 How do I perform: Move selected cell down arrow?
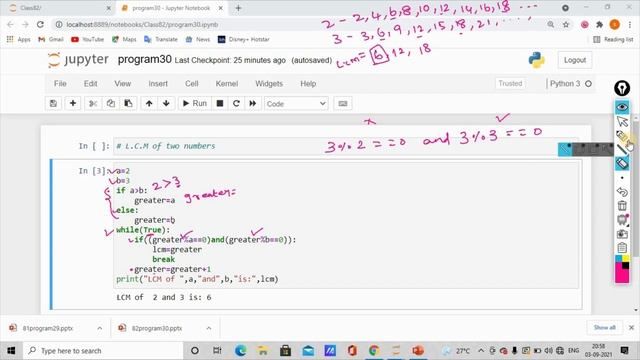166,104
